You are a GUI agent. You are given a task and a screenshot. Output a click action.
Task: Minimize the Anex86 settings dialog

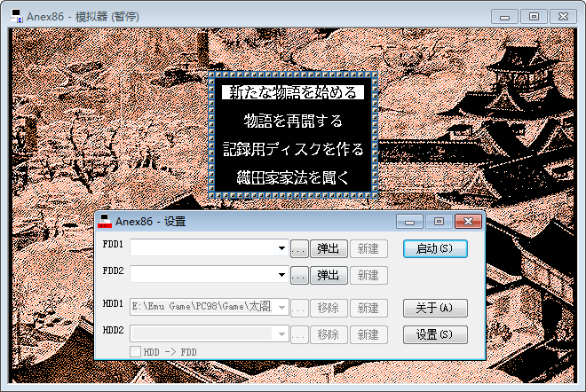coord(409,222)
